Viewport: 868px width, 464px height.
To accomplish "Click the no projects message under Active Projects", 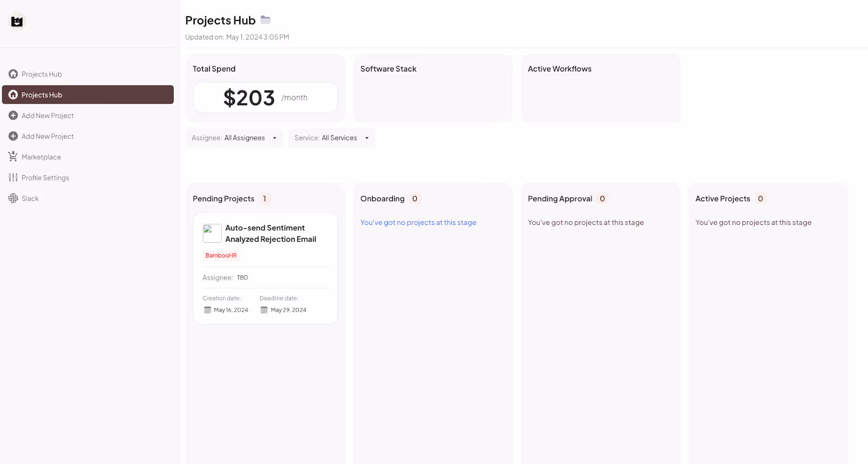I will (x=754, y=222).
